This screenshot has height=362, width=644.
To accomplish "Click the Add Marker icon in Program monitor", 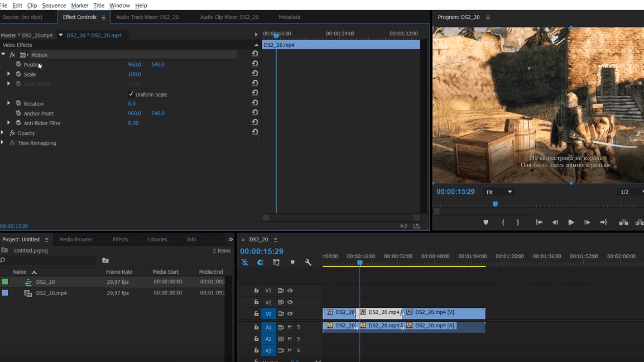I will [x=486, y=222].
